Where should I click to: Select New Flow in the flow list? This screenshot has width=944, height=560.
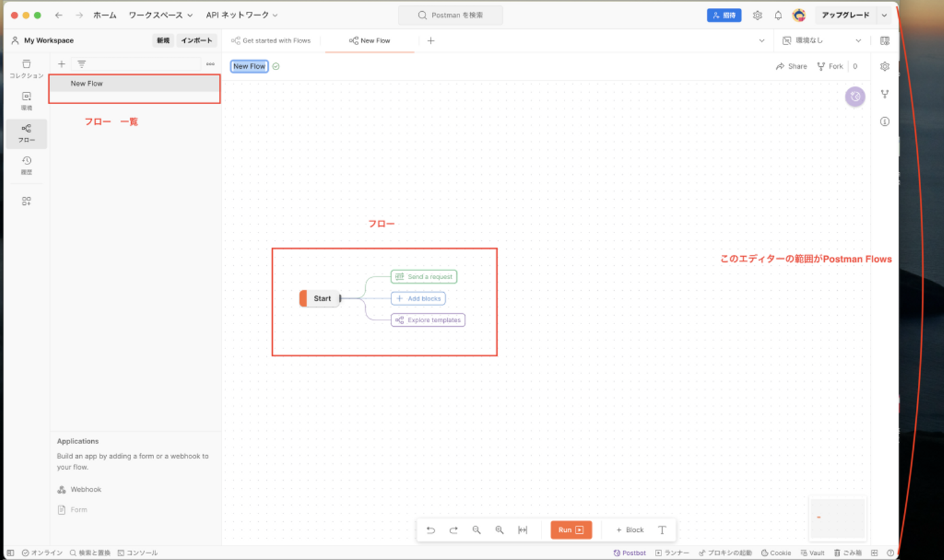tap(134, 84)
